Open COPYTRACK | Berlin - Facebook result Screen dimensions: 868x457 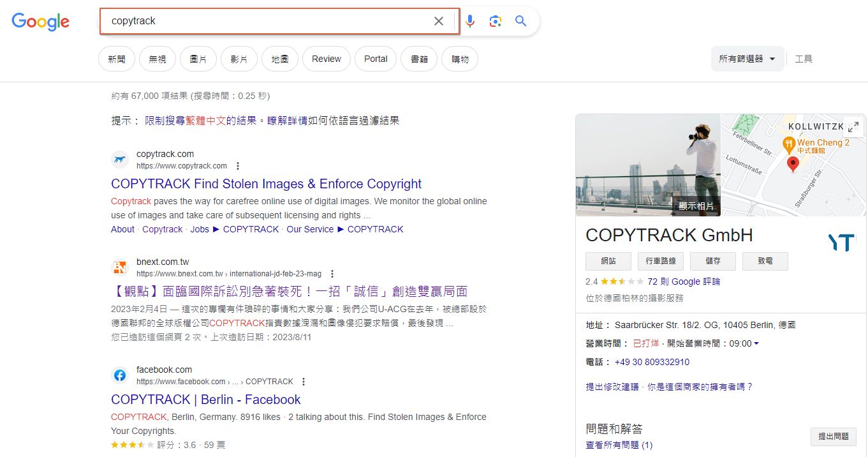[206, 400]
